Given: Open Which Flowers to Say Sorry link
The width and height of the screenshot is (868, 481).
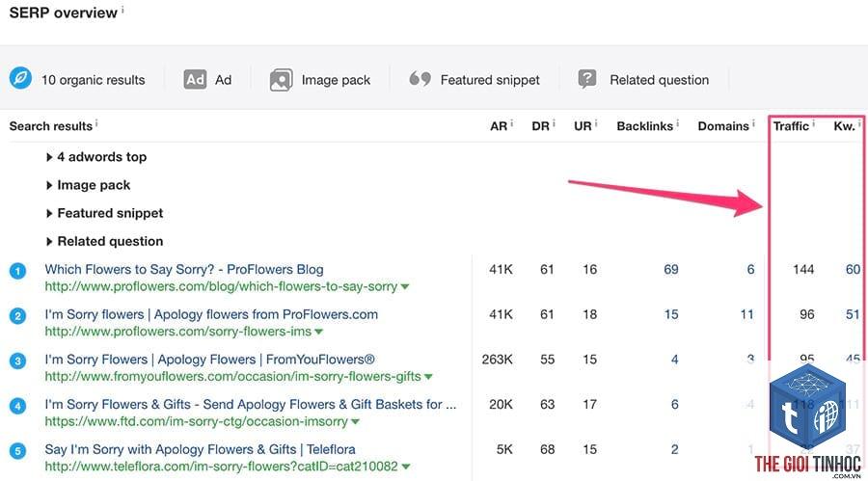Looking at the screenshot, I should (x=184, y=270).
